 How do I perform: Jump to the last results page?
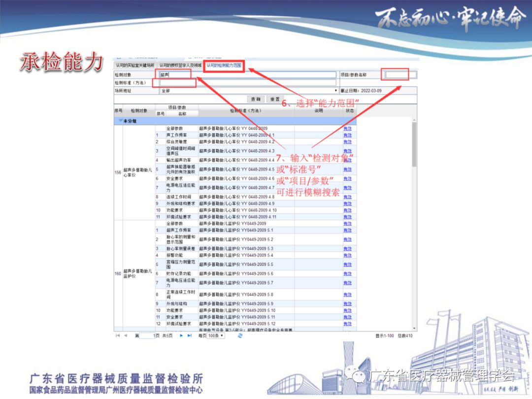coord(190,335)
